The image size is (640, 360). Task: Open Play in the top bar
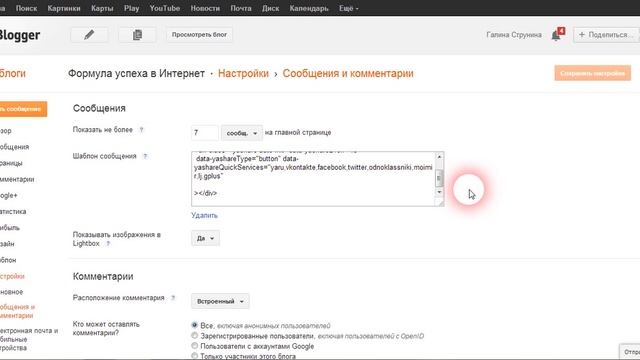131,8
